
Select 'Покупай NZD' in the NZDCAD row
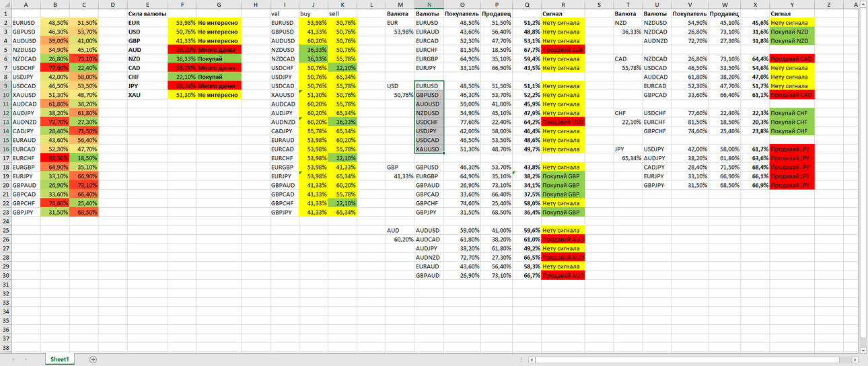pyautogui.click(x=791, y=32)
